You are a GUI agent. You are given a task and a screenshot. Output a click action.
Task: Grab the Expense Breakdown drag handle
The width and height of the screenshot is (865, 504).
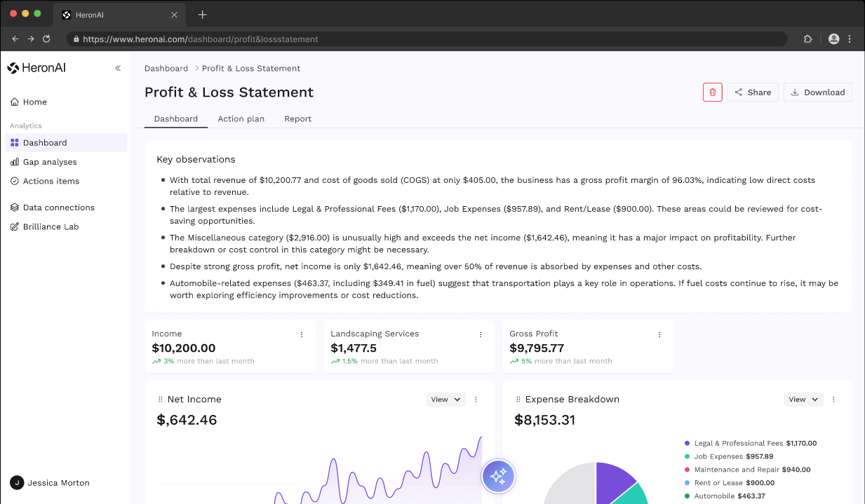click(x=518, y=400)
